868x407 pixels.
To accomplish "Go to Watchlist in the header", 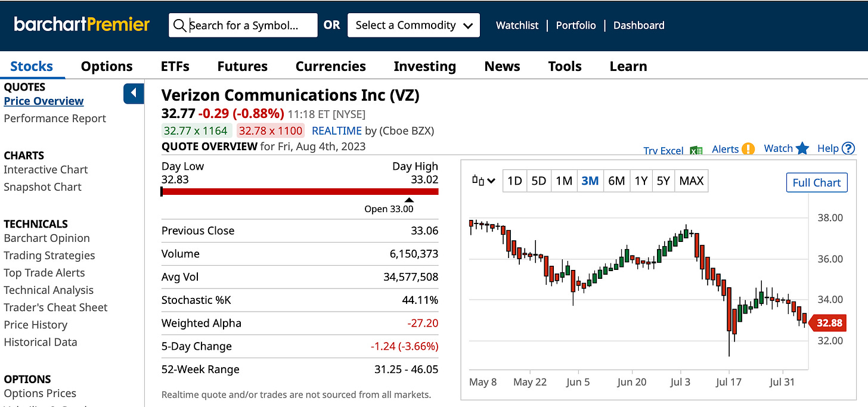I will click(x=517, y=26).
